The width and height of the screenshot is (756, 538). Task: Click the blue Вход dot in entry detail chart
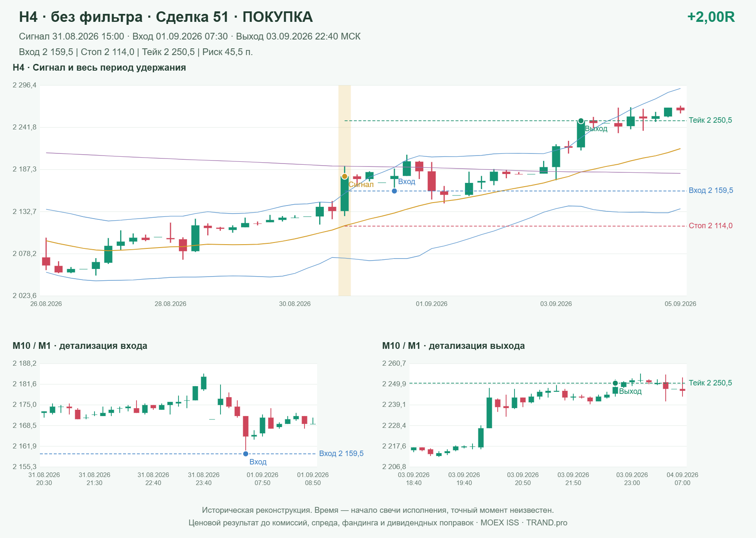246,454
